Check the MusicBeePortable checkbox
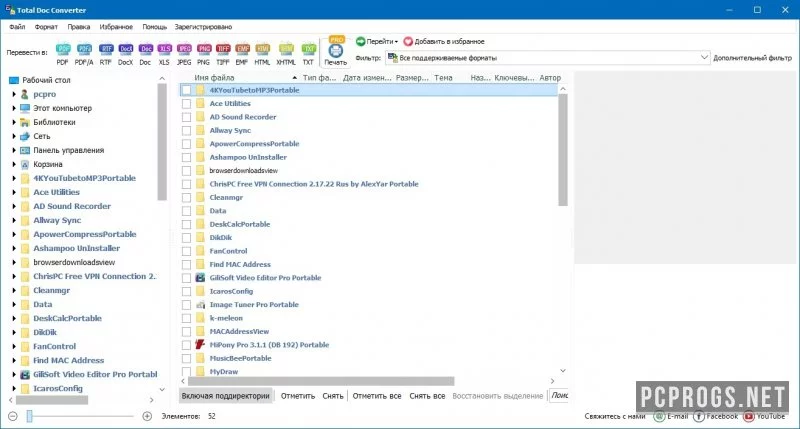The image size is (800, 429). 187,358
